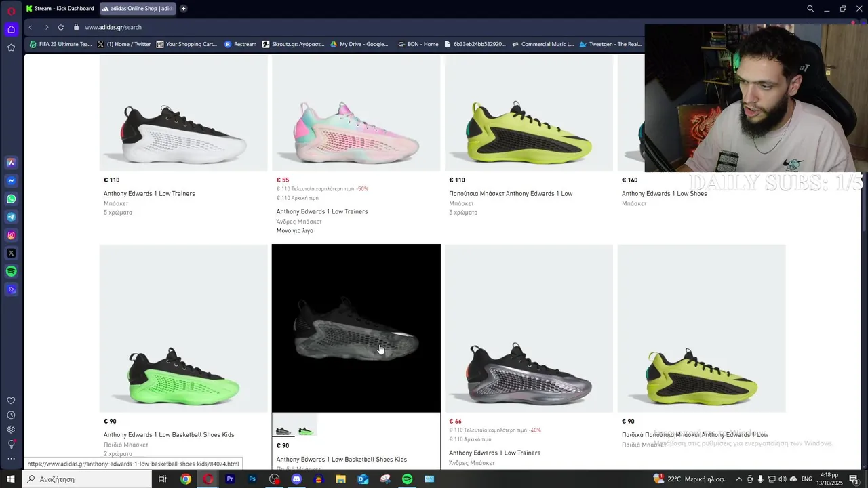Go back to previous page
Viewport: 868px width, 488px height.
pyautogui.click(x=30, y=27)
